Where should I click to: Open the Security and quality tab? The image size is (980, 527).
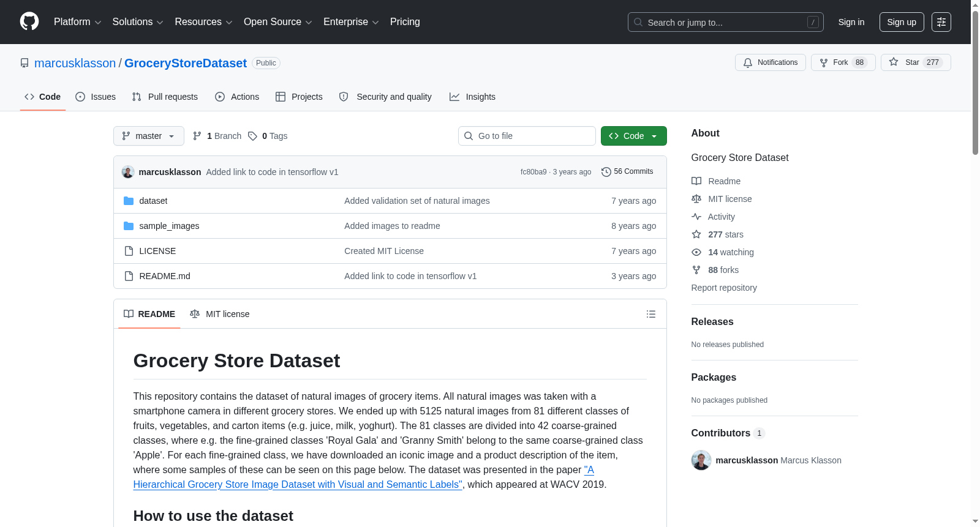(x=385, y=97)
